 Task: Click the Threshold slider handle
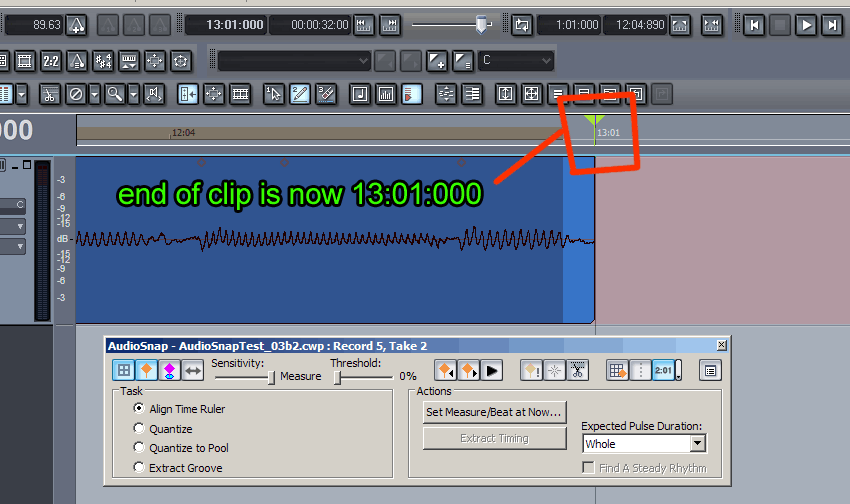[338, 377]
